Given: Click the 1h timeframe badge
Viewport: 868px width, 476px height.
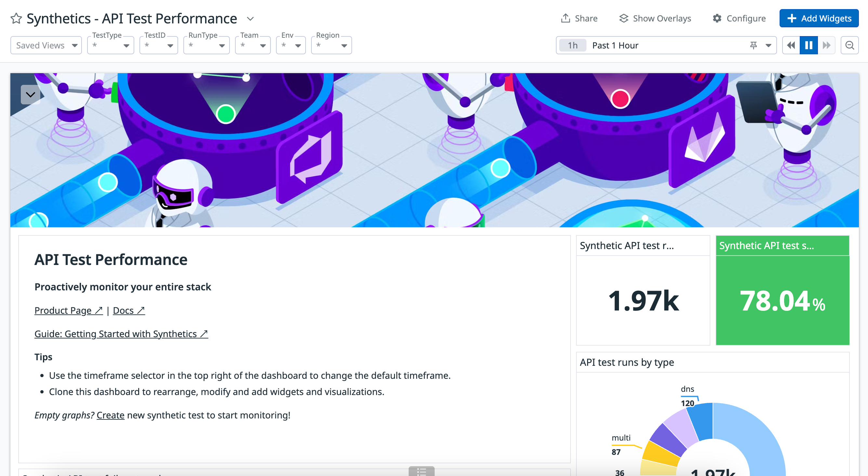Looking at the screenshot, I should click(x=572, y=45).
